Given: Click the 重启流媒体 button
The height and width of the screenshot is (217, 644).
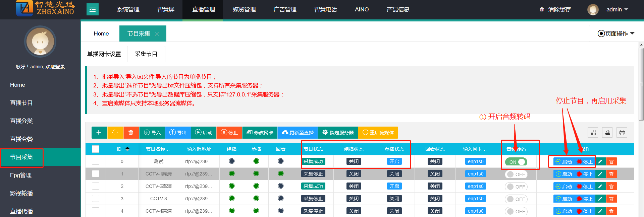Looking at the screenshot, I should click(x=378, y=133).
